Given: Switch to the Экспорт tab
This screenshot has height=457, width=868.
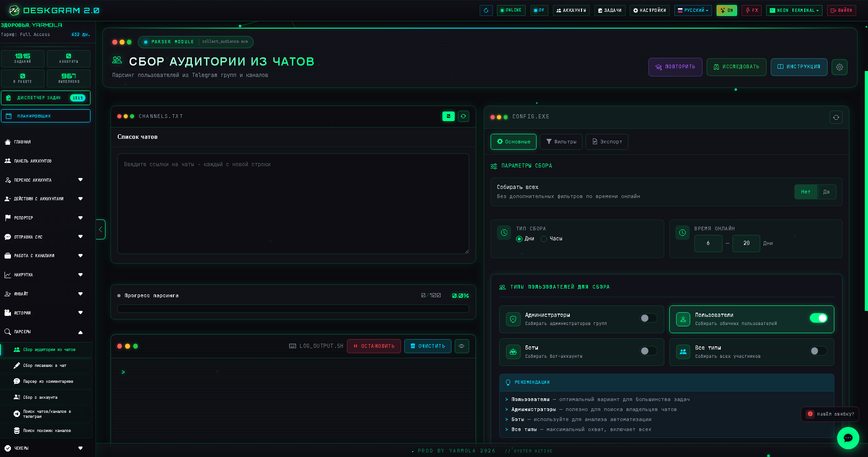Looking at the screenshot, I should [x=607, y=142].
